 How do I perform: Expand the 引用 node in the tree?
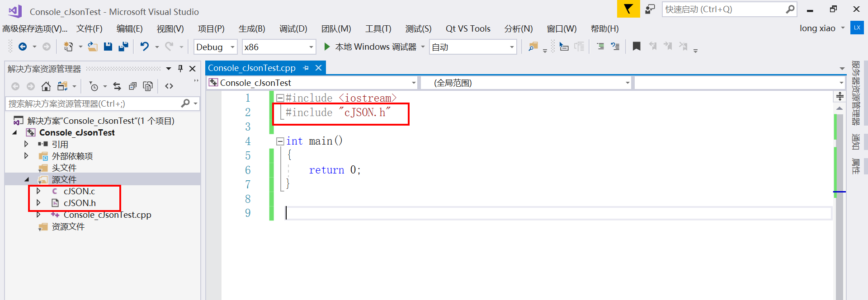[x=26, y=144]
